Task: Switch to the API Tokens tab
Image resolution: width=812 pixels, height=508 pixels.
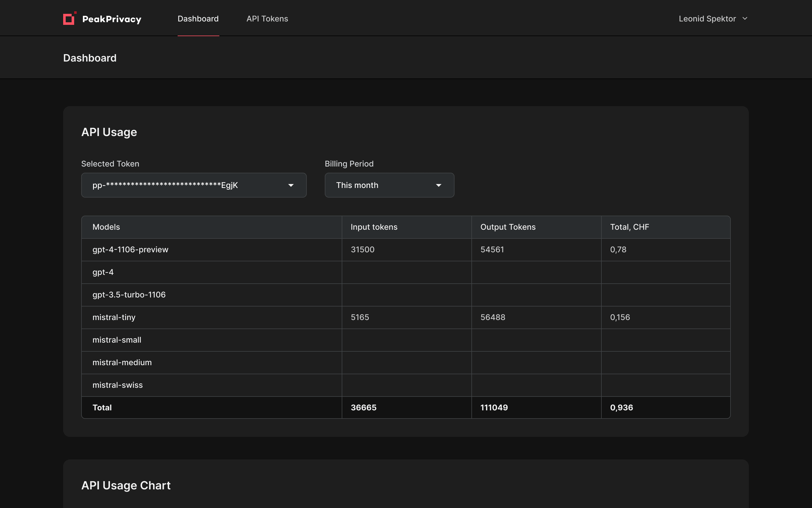Action: tap(267, 19)
